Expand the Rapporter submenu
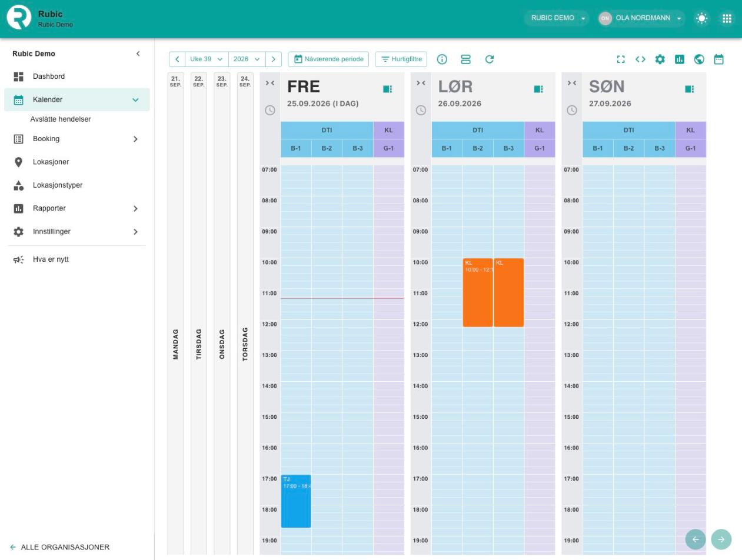The image size is (742, 560). (x=135, y=209)
